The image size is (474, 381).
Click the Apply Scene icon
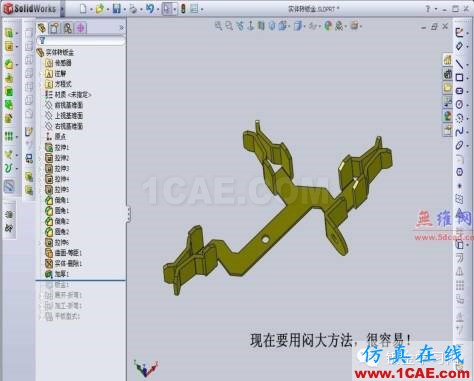coord(339,26)
